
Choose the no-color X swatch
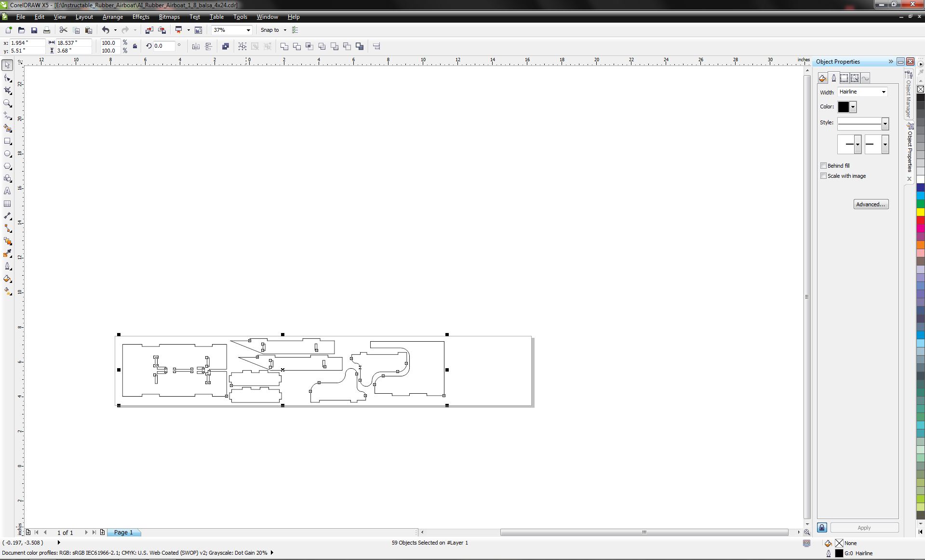921,89
